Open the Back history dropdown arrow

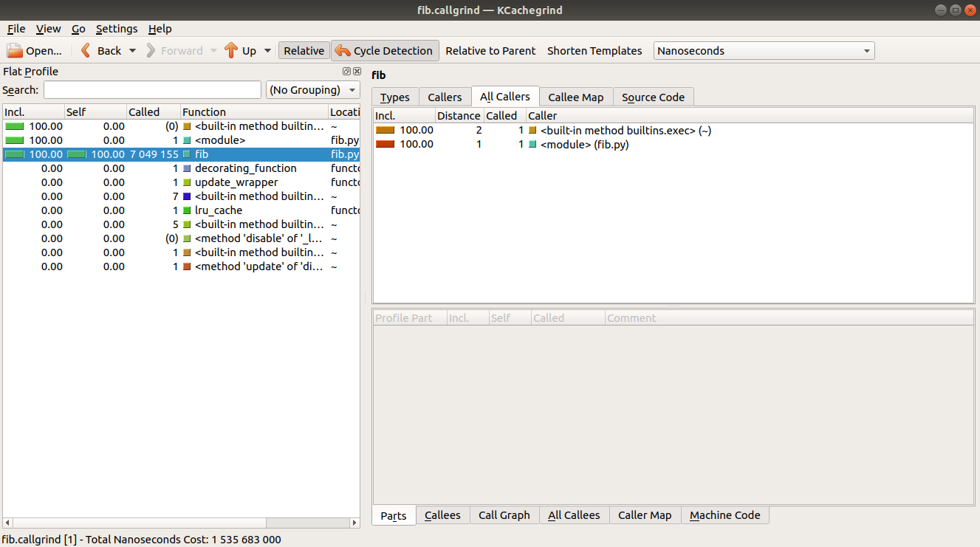133,51
